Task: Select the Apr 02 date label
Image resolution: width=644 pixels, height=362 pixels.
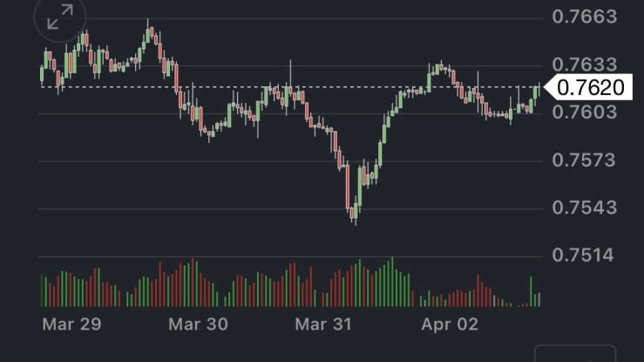Action: tap(450, 324)
